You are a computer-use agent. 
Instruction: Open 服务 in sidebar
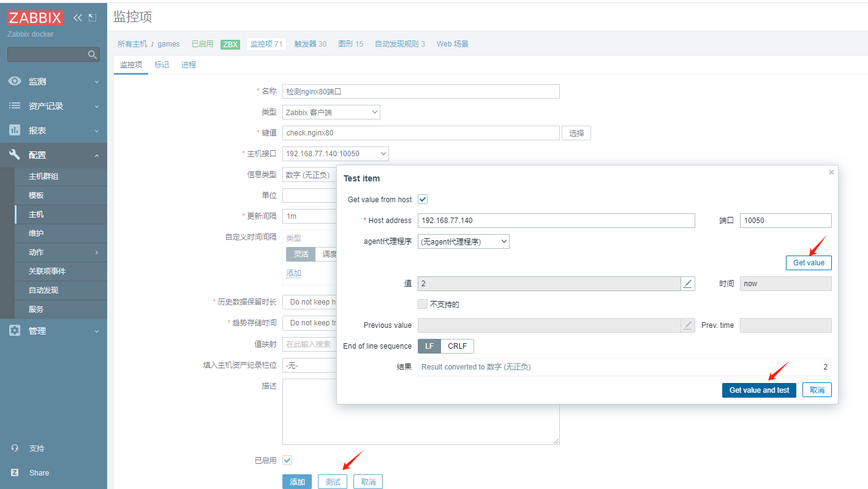(x=61, y=309)
